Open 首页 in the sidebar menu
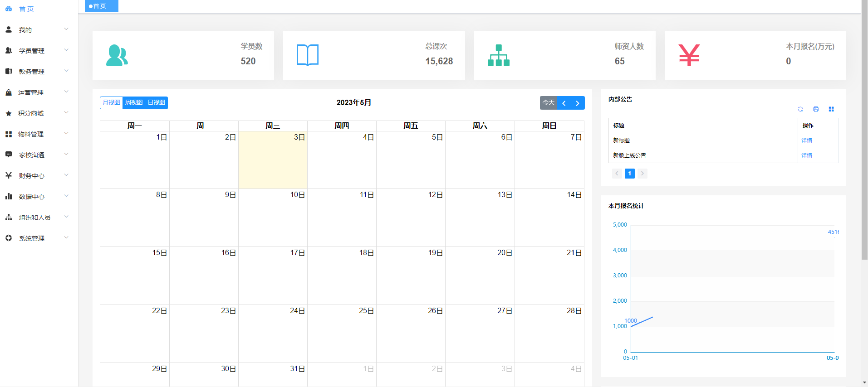 click(x=26, y=9)
